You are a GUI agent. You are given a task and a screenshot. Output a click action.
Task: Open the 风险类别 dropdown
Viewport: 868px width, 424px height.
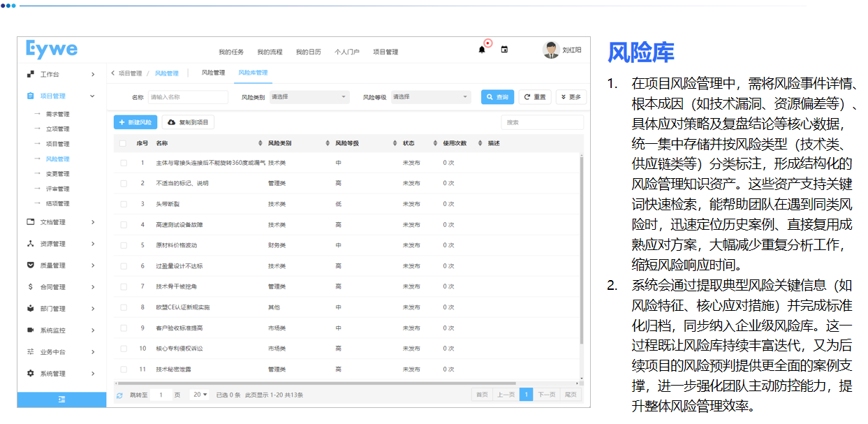pyautogui.click(x=309, y=96)
